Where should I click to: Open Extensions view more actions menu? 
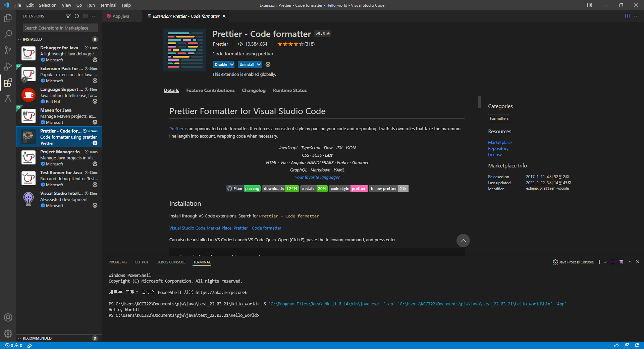pos(94,16)
